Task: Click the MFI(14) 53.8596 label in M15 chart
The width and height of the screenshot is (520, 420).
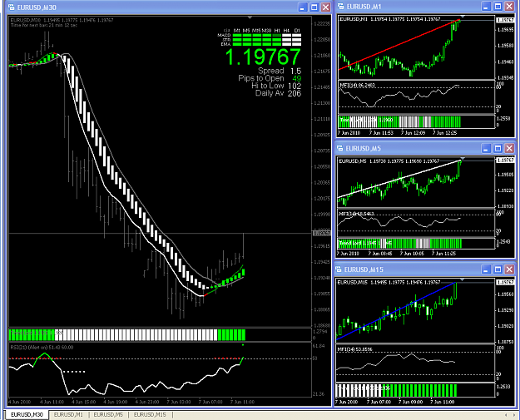Action: 354,349
